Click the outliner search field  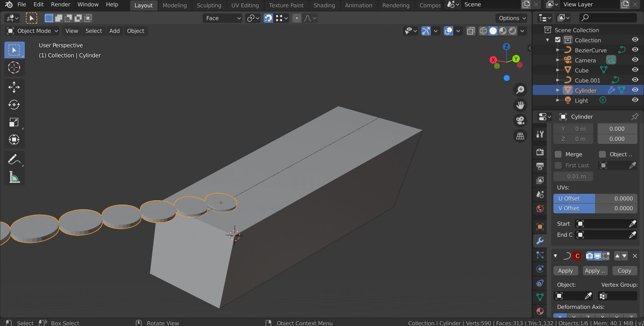(x=607, y=18)
